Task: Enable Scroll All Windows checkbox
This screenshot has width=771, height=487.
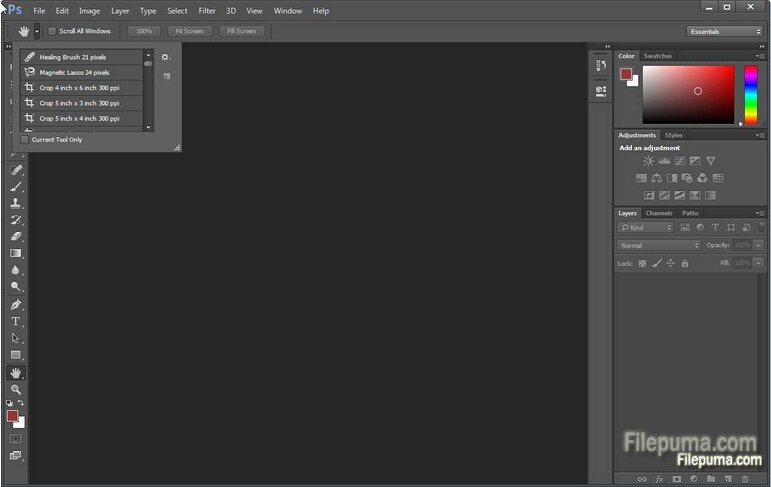Action: 53,31
